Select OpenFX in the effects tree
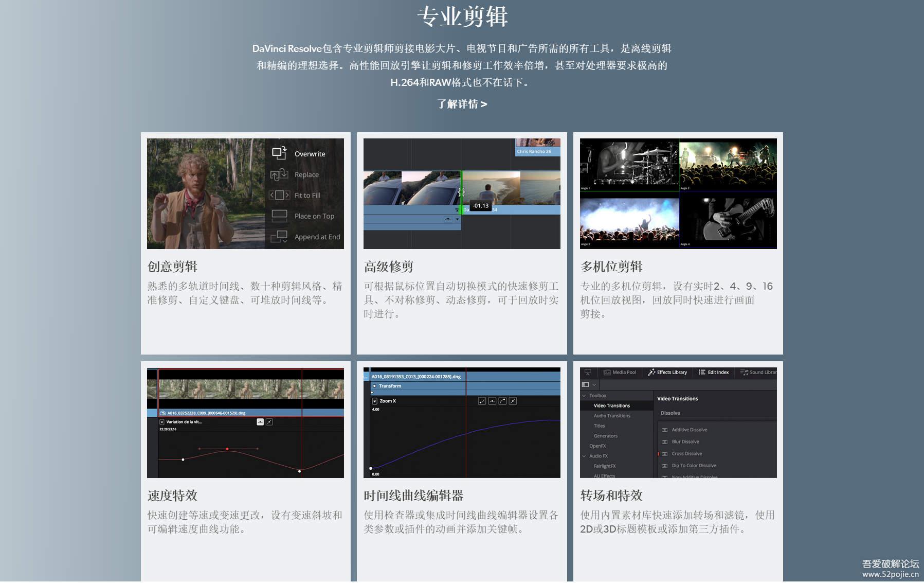Viewport: 924px width, 583px height. (597, 446)
